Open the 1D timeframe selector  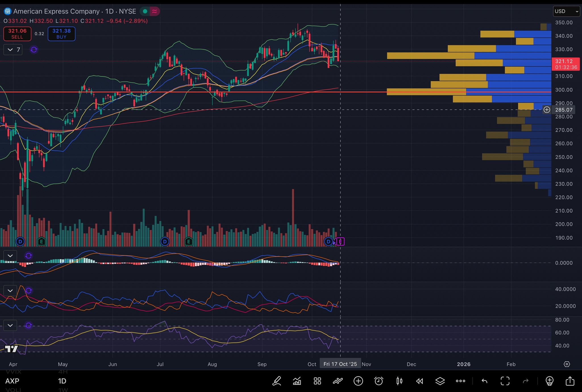tap(62, 381)
